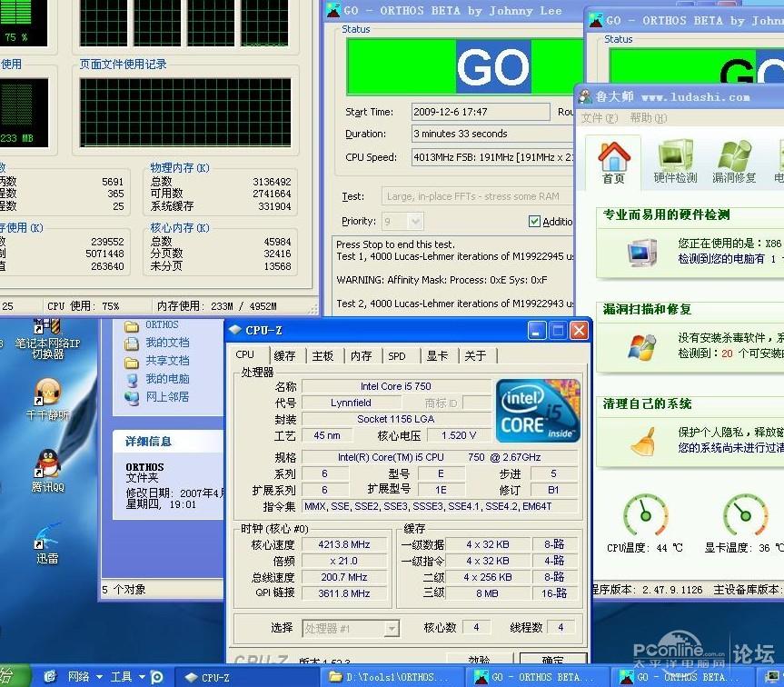
Task: Click the 确定 button in CPU-Z
Action: (552, 659)
